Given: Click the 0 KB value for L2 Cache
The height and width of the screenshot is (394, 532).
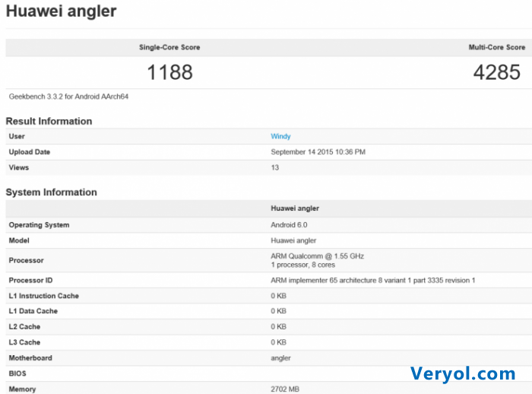Looking at the screenshot, I should click(x=279, y=327).
